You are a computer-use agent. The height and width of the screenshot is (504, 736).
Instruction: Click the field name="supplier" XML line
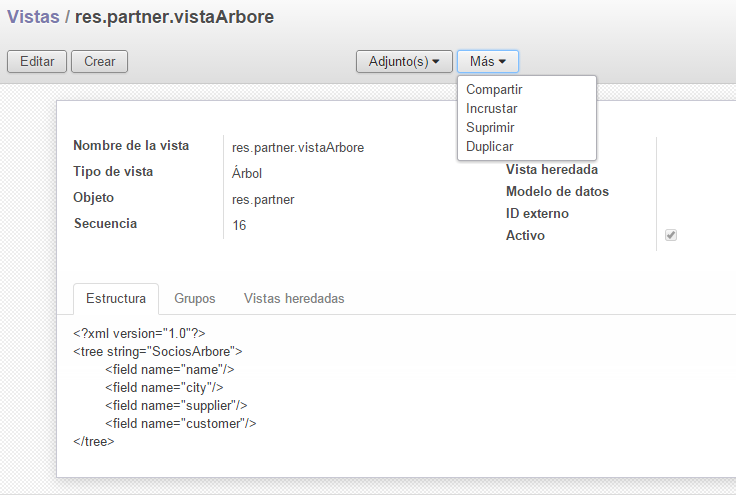pyautogui.click(x=176, y=405)
